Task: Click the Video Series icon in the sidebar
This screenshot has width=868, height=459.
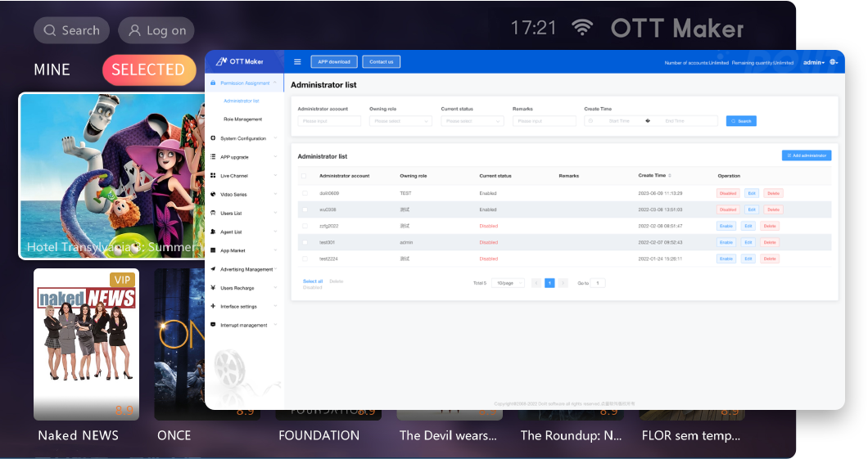Action: 213,194
